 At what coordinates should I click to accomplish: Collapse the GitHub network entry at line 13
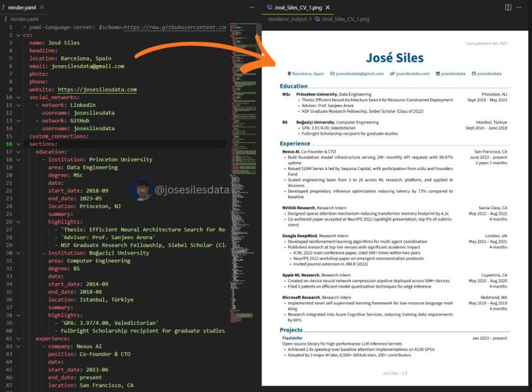coord(19,121)
